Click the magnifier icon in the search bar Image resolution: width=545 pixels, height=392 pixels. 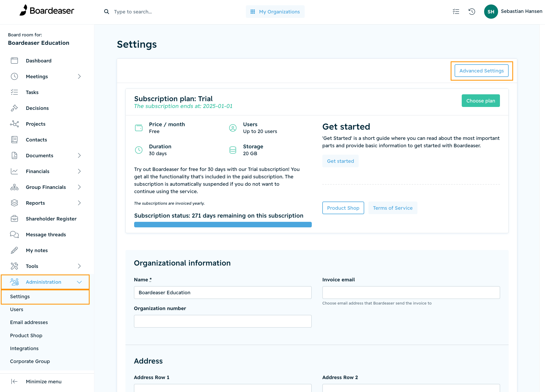tap(106, 12)
